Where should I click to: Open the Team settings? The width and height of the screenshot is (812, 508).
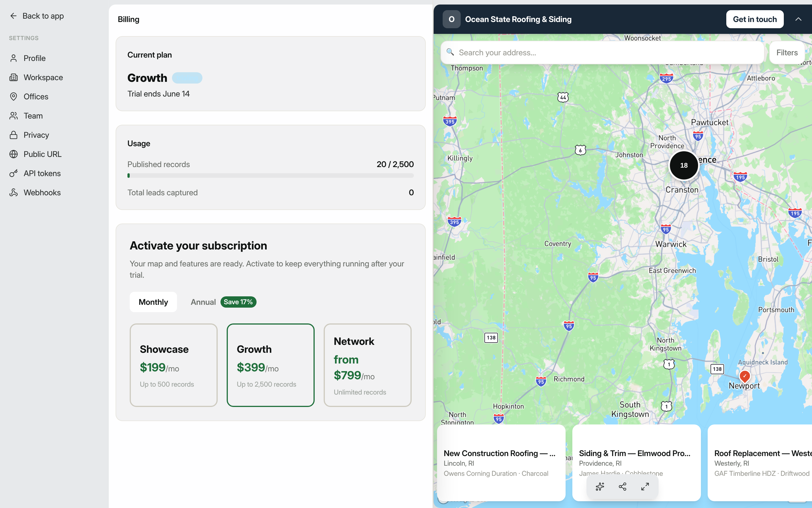click(x=54, y=116)
